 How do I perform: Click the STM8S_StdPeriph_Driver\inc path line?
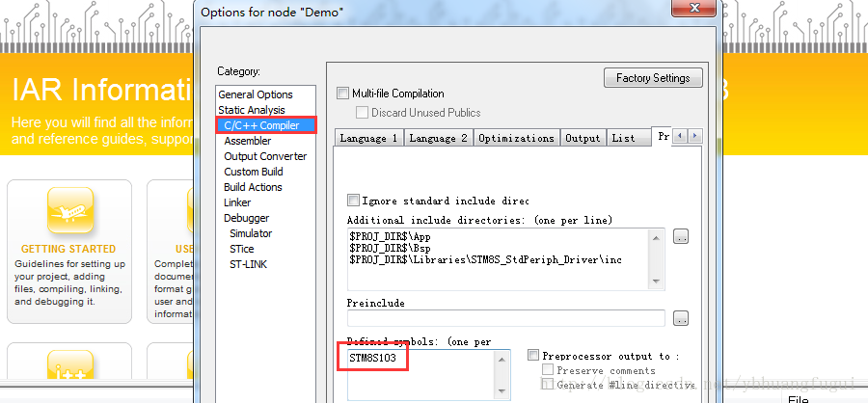485,259
